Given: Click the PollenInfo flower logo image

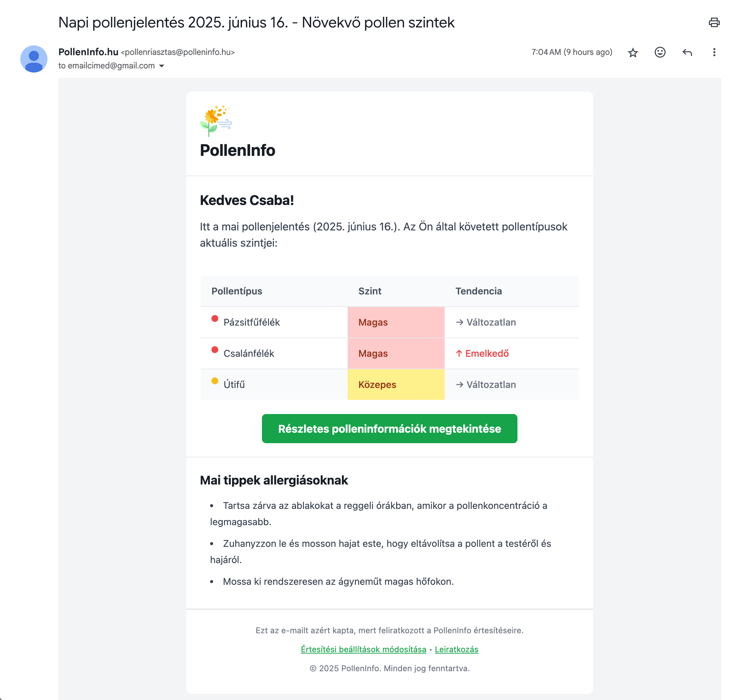Looking at the screenshot, I should (216, 121).
